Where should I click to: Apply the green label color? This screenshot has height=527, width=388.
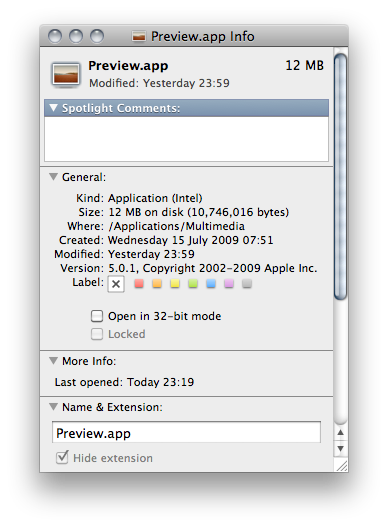pyautogui.click(x=193, y=284)
